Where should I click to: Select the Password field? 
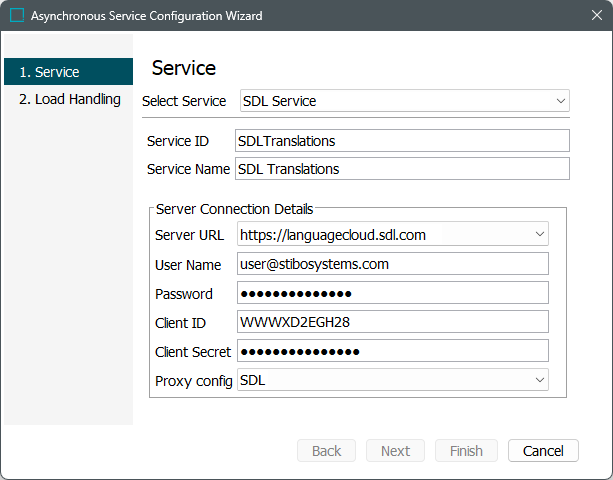(x=393, y=293)
